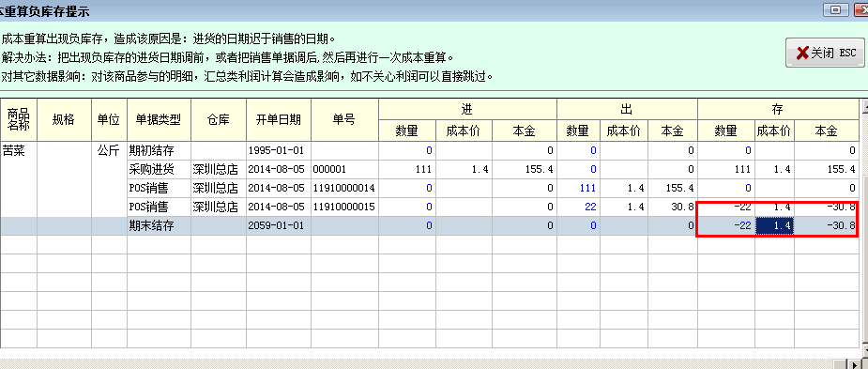This screenshot has height=369, width=868.
Task: Click 出 quantity 22 cell
Action: click(x=578, y=207)
